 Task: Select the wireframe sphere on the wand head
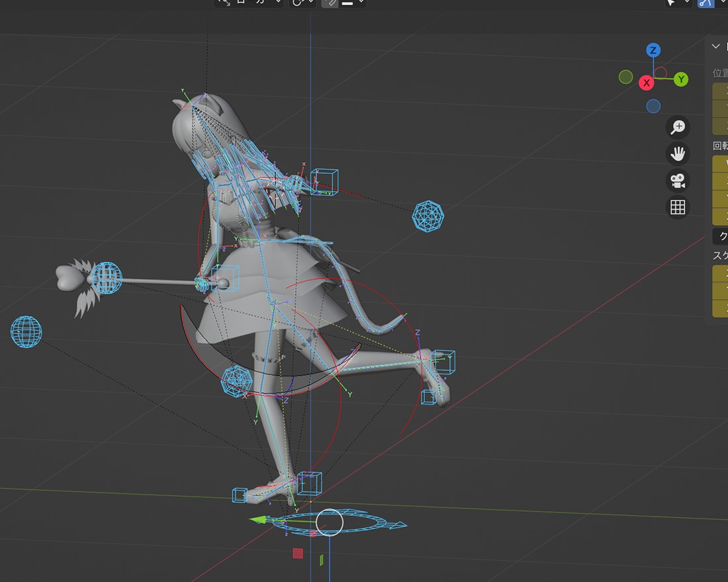point(107,278)
